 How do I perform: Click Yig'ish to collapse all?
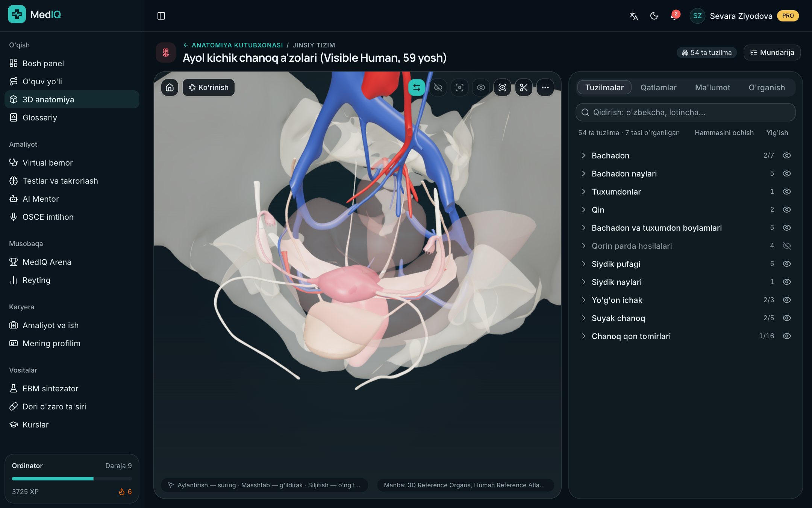point(777,133)
